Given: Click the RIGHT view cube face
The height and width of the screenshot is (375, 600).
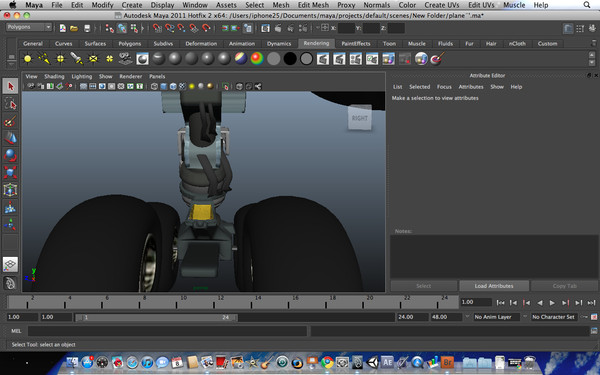Looking at the screenshot, I should 360,118.
